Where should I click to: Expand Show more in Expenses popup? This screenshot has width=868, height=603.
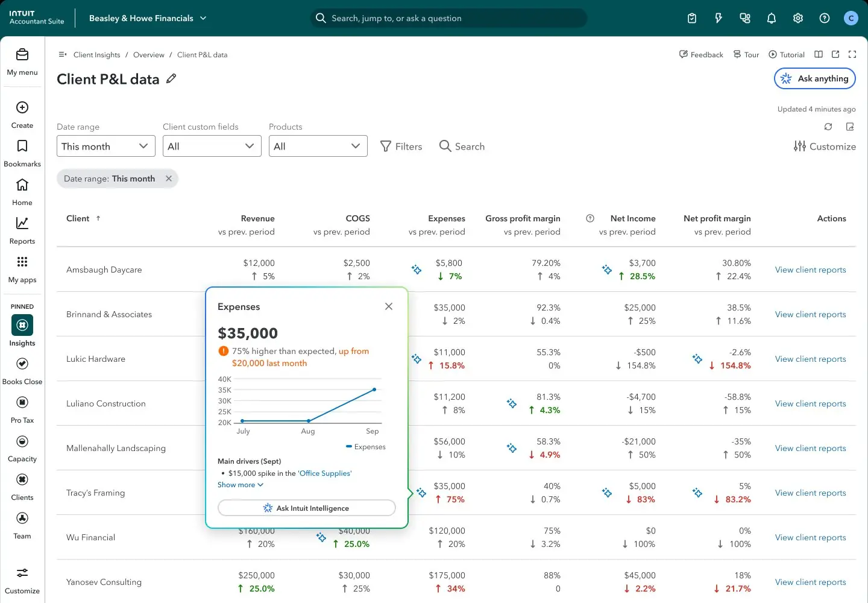click(x=241, y=485)
